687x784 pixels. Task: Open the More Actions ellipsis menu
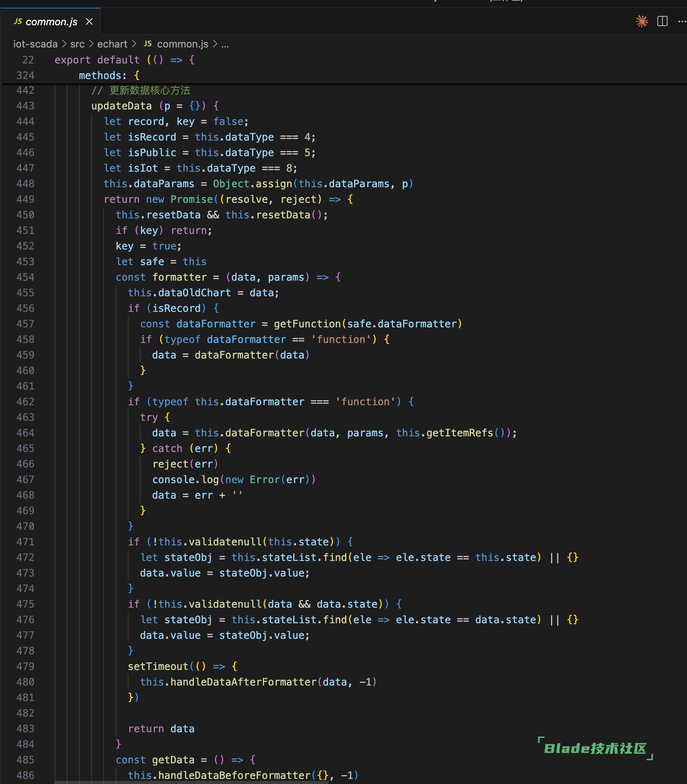pyautogui.click(x=682, y=21)
